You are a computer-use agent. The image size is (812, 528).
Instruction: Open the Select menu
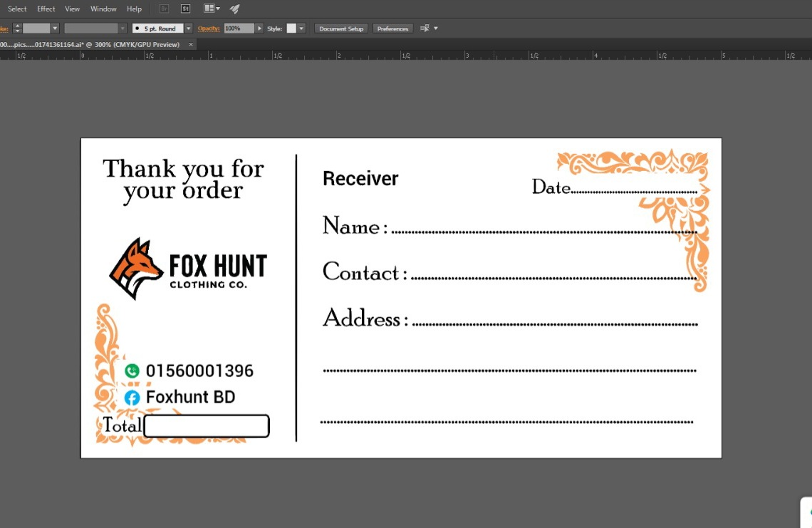point(17,9)
